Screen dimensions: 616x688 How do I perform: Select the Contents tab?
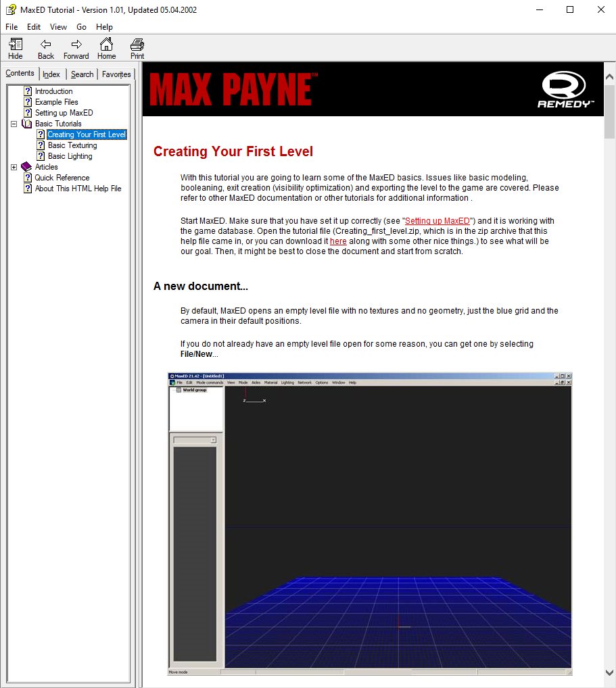point(20,73)
